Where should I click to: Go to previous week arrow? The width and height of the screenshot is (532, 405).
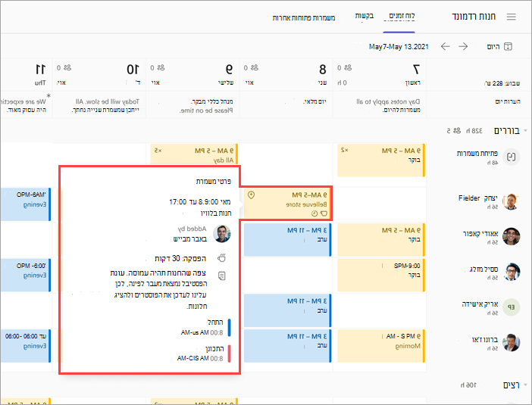445,46
